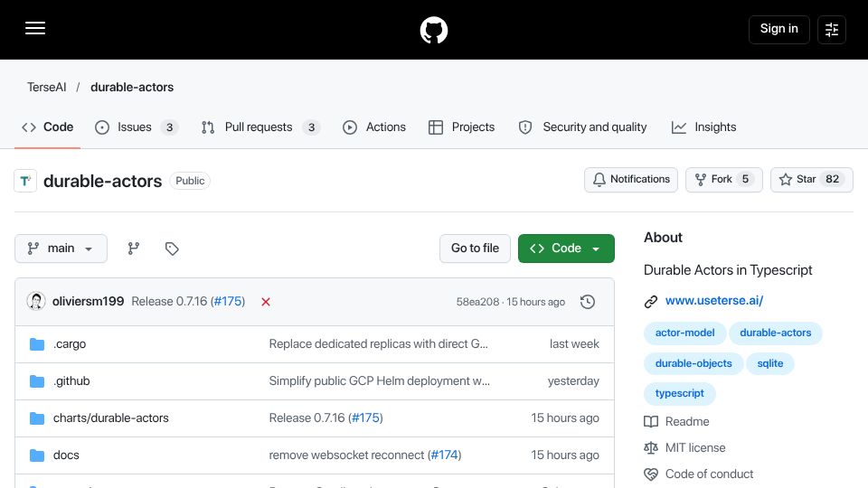Open the MIT license link
The height and width of the screenshot is (488, 868).
684,447
